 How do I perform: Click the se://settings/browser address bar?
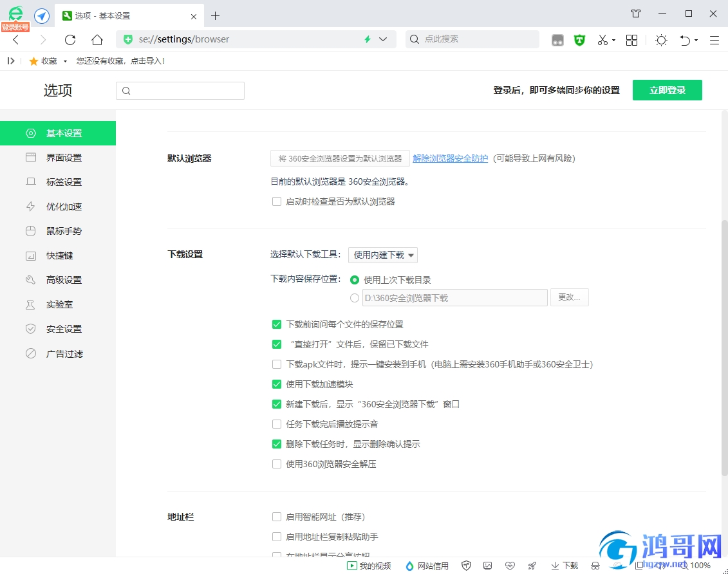click(256, 39)
